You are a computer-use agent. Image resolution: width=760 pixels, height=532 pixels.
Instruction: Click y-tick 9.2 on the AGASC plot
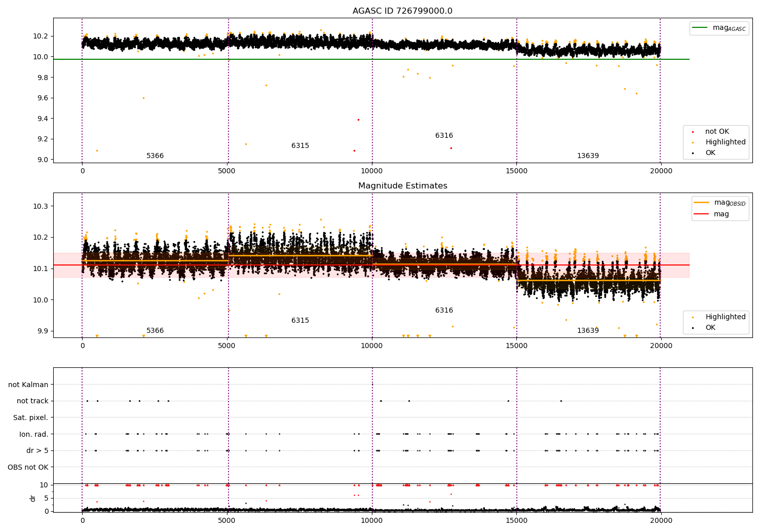coord(42,139)
